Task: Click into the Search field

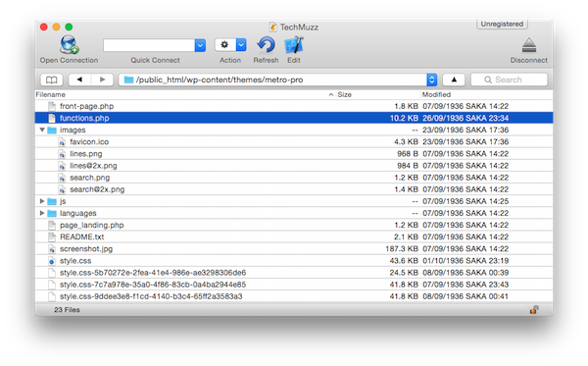Action: [x=509, y=79]
